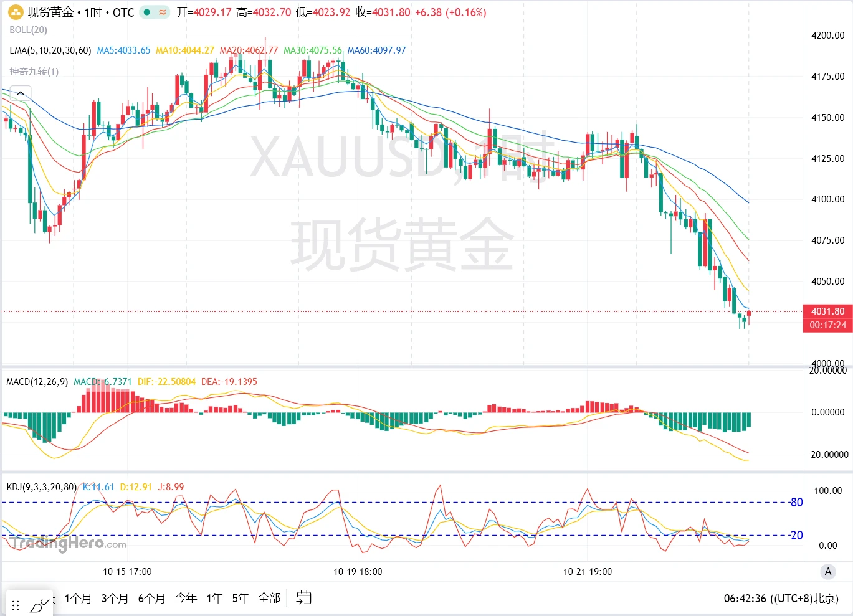Click the 10-15 17:00 time axis label
Viewport: 853px width, 616px height.
127,572
